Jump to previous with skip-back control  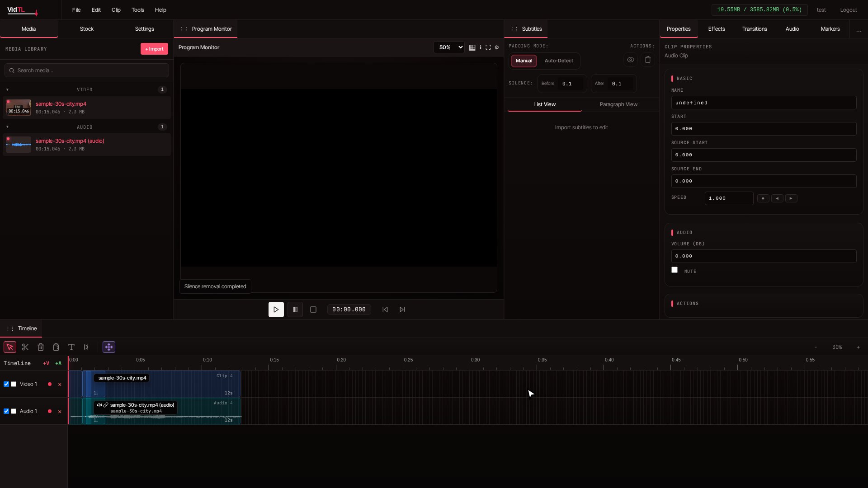click(385, 310)
